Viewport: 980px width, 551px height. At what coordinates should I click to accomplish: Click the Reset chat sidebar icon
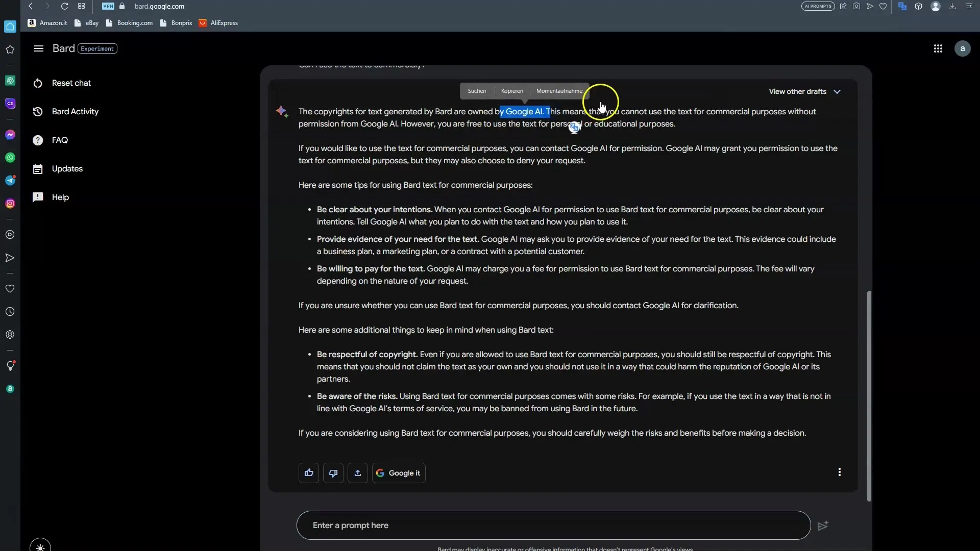pyautogui.click(x=37, y=82)
